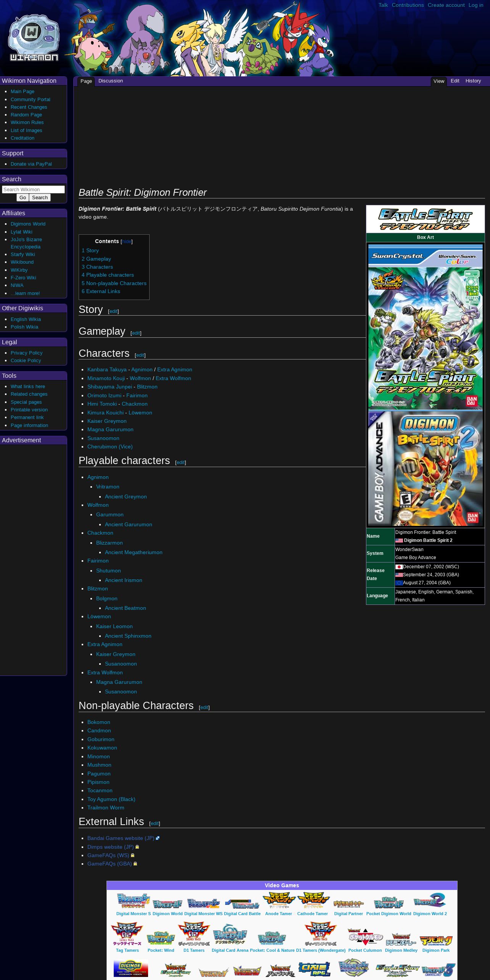The width and height of the screenshot is (490, 980).
Task: Hide the Contents table
Action: coord(127,242)
